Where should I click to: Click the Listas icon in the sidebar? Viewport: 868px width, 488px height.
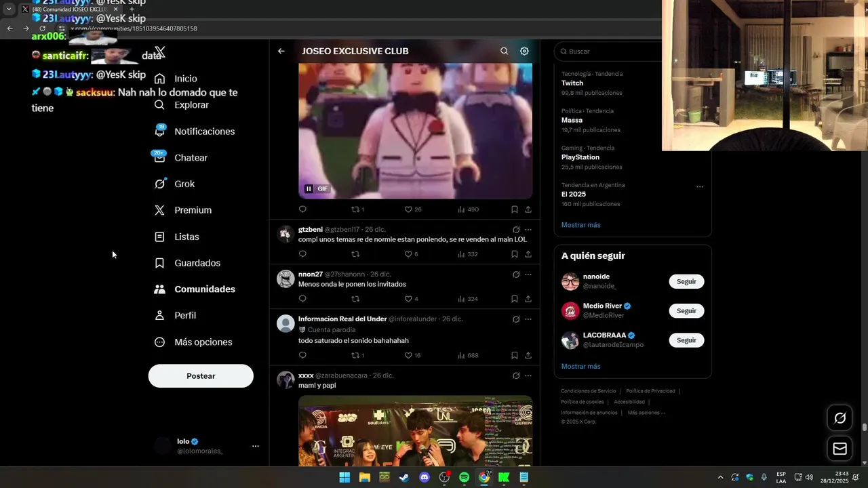(159, 237)
